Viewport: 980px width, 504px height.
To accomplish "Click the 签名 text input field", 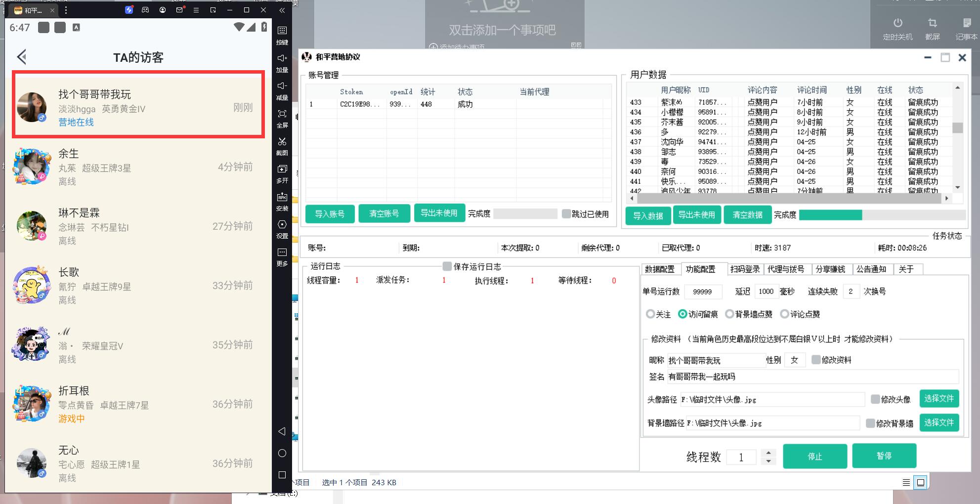I will pyautogui.click(x=812, y=377).
